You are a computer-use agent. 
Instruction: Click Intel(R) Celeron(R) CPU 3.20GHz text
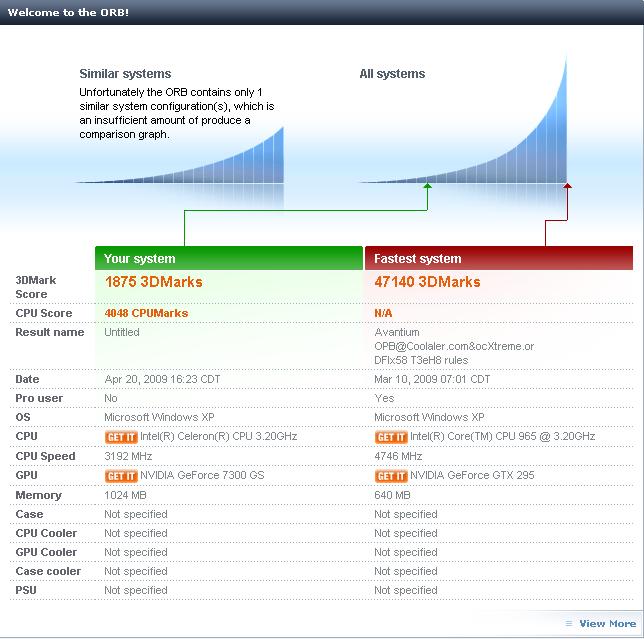point(218,436)
